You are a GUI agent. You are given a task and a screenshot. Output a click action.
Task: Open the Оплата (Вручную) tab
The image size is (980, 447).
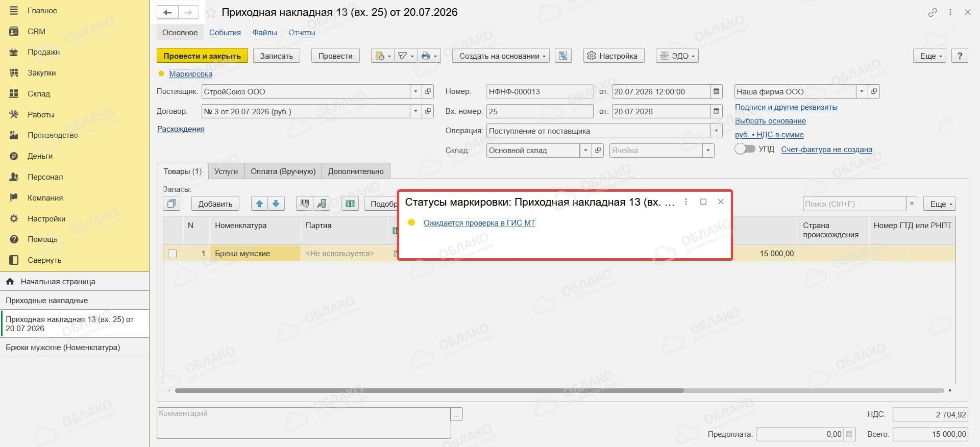[x=283, y=171]
